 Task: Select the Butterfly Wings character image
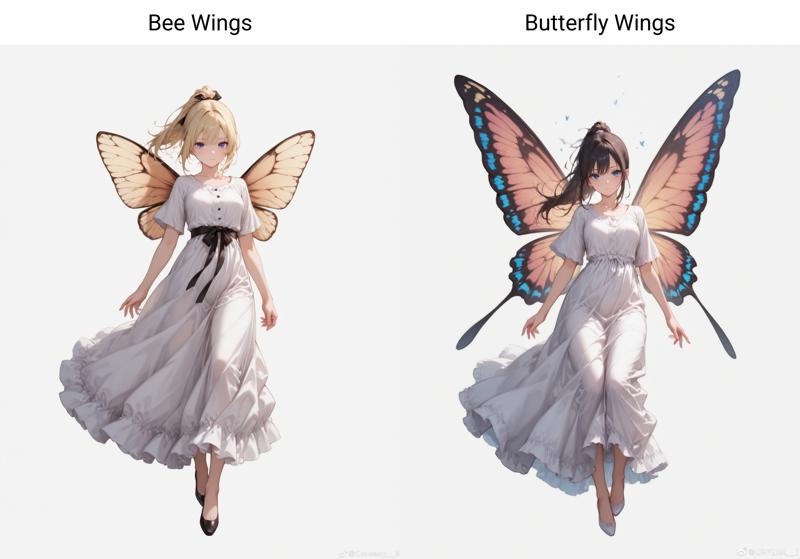point(598,302)
